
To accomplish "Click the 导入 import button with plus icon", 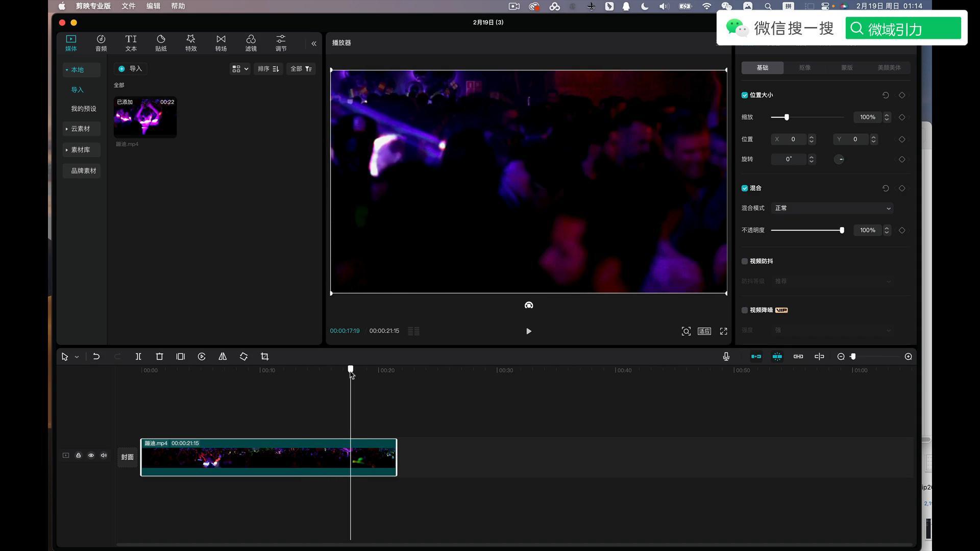I will [131, 69].
